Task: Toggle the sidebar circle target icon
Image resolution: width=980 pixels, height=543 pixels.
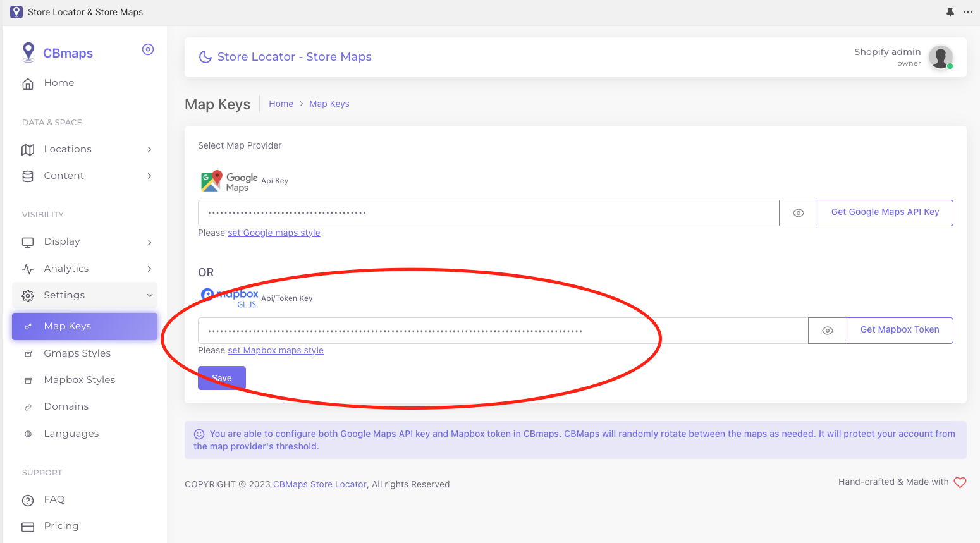Action: tap(148, 49)
